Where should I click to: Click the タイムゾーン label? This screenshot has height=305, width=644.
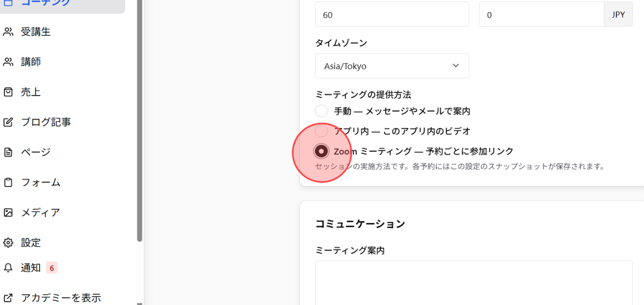pyautogui.click(x=341, y=43)
